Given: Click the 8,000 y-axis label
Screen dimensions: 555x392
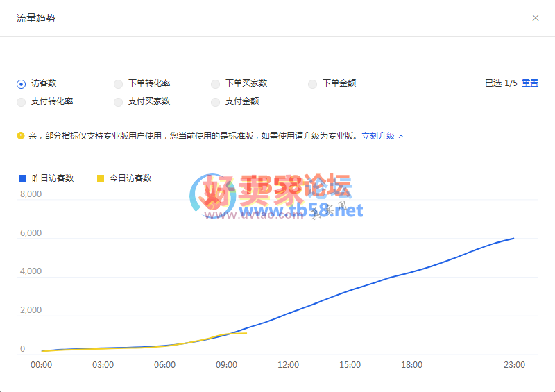Looking at the screenshot, I should point(31,194).
